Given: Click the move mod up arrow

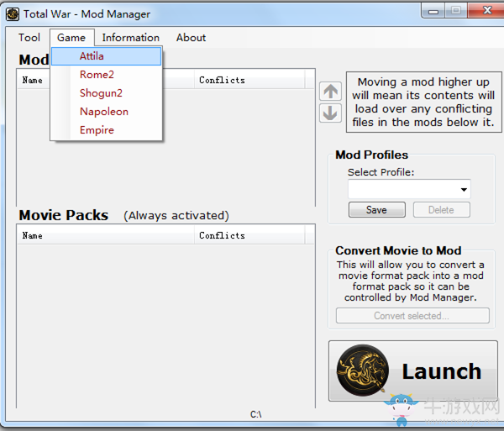Looking at the screenshot, I should [330, 92].
